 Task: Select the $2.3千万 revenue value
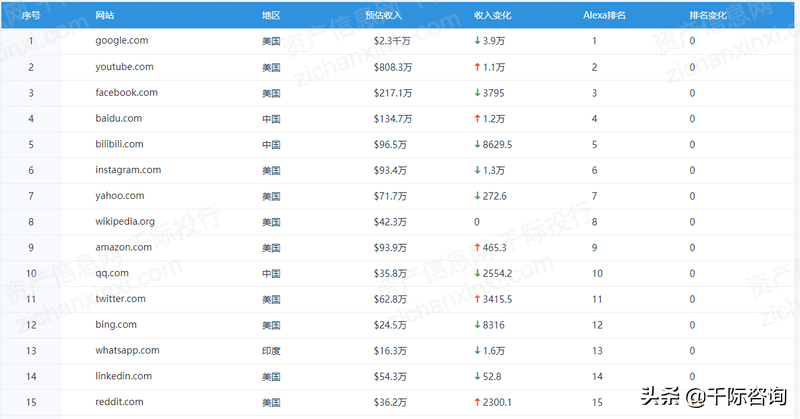click(x=392, y=41)
